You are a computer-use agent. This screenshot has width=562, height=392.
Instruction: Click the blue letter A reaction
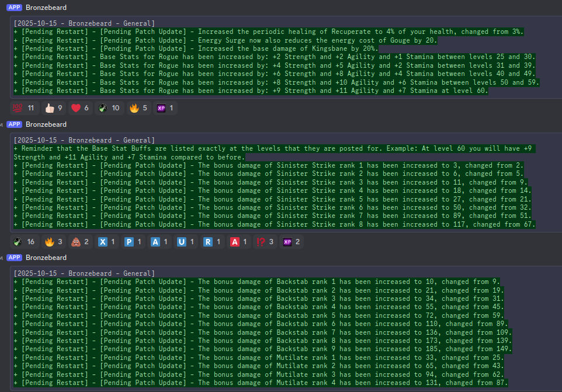pyautogui.click(x=159, y=242)
